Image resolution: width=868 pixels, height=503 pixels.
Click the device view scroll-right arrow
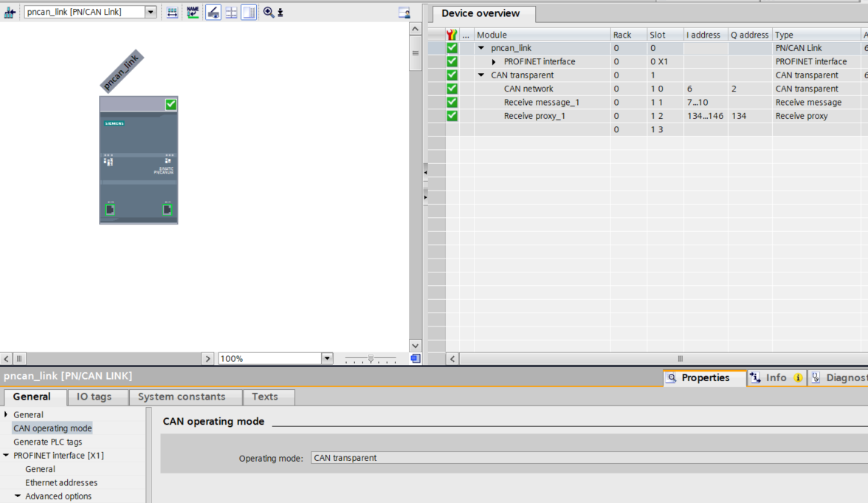click(207, 358)
